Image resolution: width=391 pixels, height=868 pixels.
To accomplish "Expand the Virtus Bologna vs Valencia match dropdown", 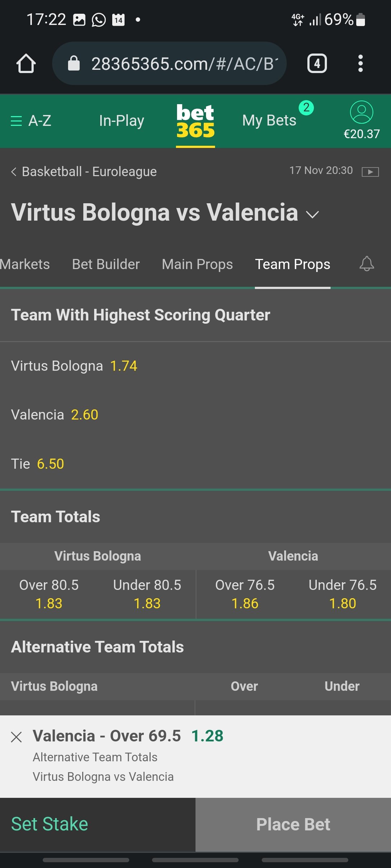I will (x=312, y=214).
